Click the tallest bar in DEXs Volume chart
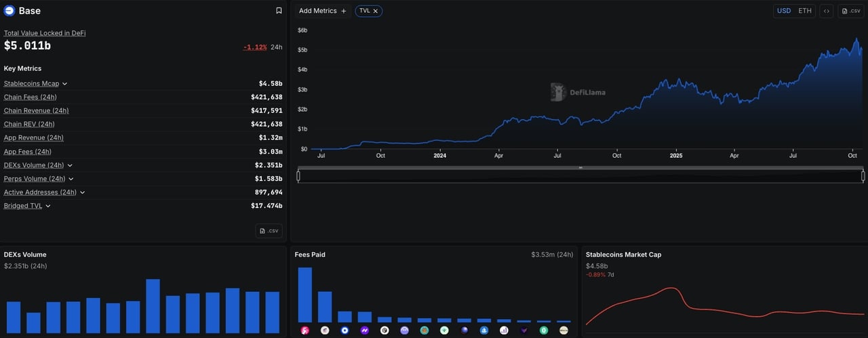Image resolution: width=868 pixels, height=338 pixels. click(x=153, y=305)
